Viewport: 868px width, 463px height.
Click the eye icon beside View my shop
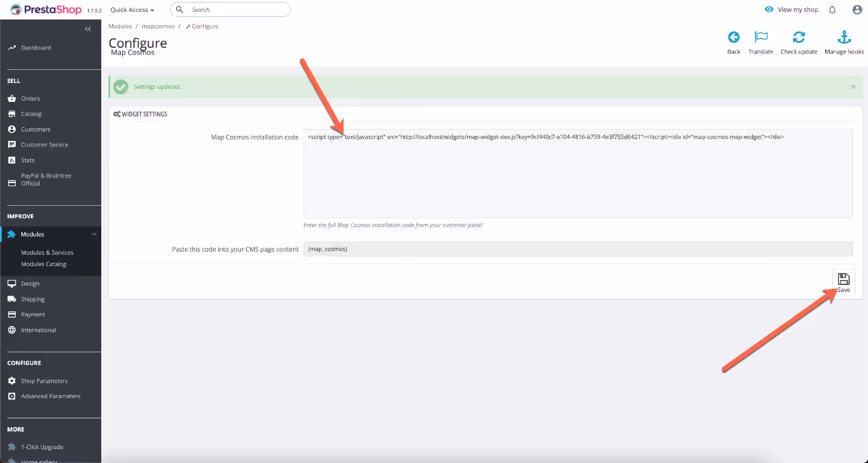769,9
